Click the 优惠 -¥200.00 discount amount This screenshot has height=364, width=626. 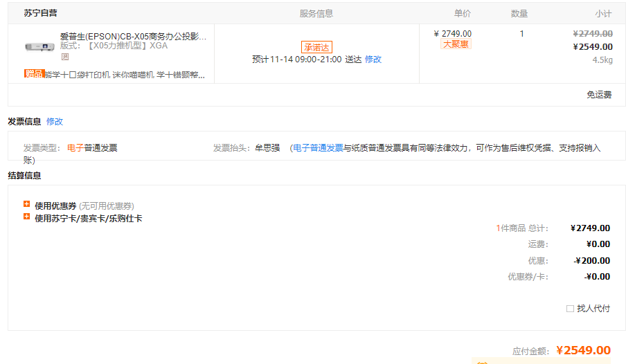coord(591,261)
